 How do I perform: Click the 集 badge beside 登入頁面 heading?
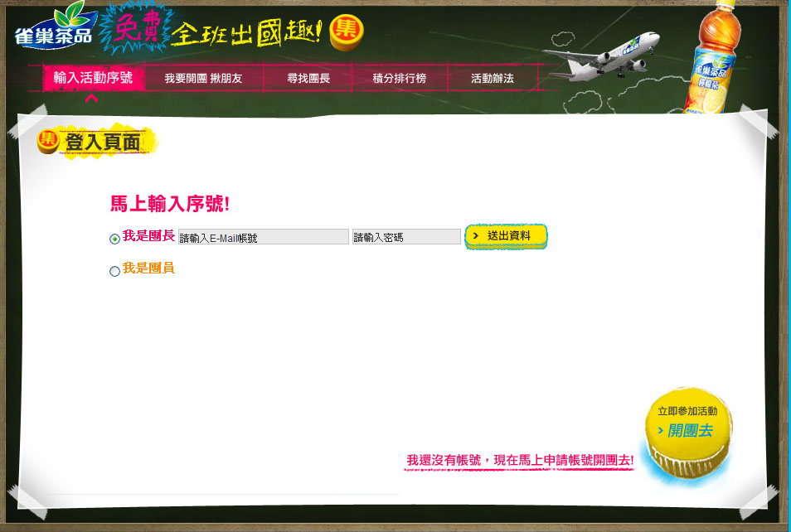click(x=48, y=140)
